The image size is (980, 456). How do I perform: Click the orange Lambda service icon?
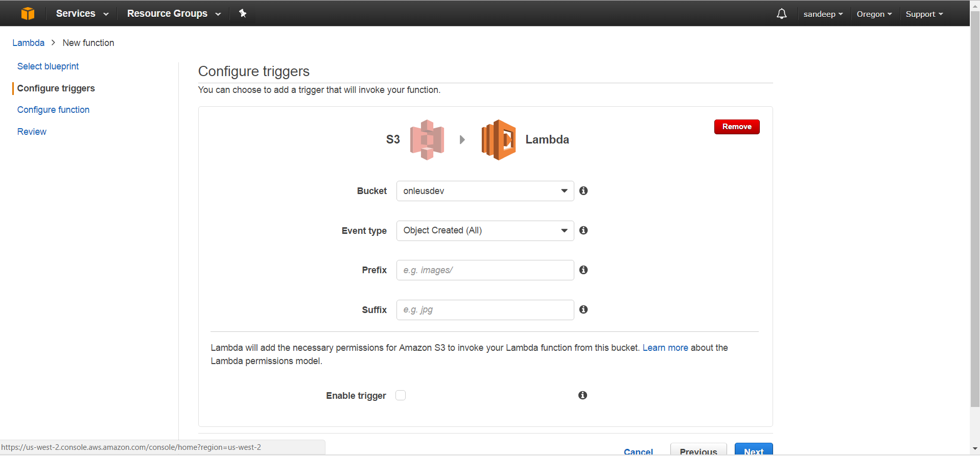pyautogui.click(x=499, y=139)
